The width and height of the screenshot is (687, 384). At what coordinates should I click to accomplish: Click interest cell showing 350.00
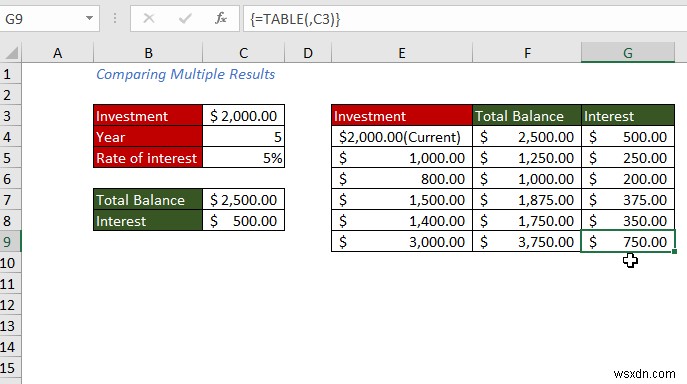pyautogui.click(x=628, y=221)
